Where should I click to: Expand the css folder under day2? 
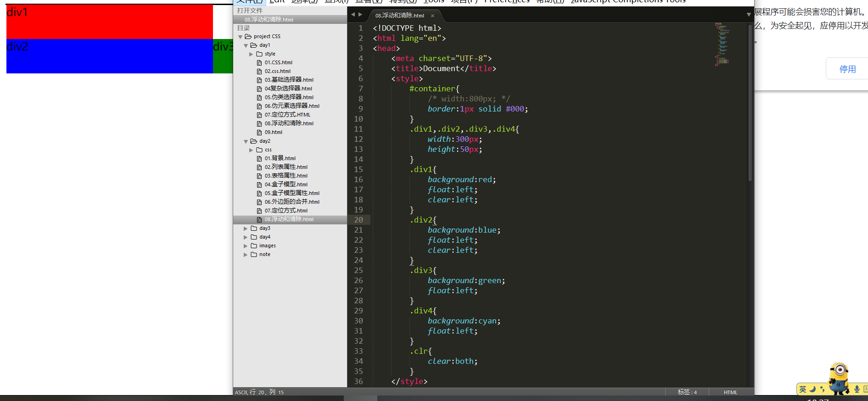click(251, 150)
